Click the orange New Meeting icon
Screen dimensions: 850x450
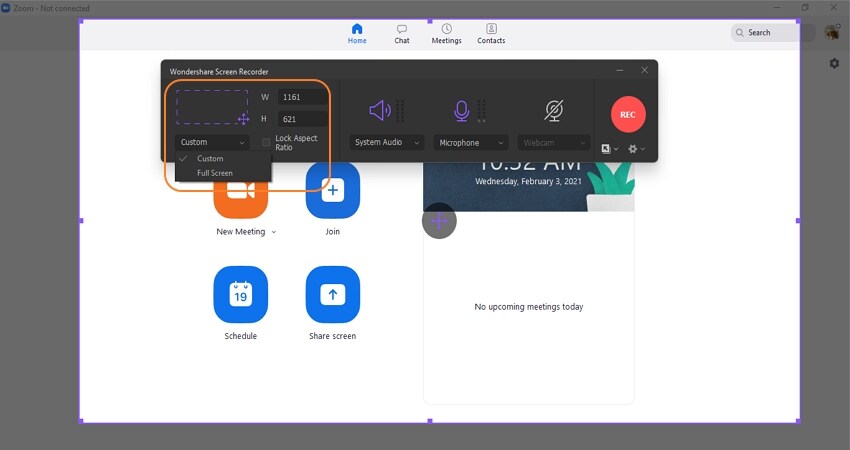tap(241, 191)
